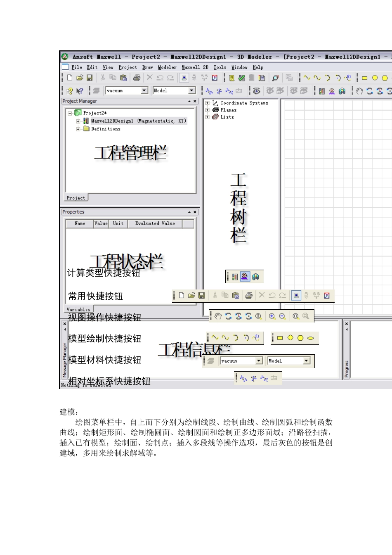This screenshot has width=392, height=555.
Task: Click the find magnifier icon in main toolbar
Action: 275,78
